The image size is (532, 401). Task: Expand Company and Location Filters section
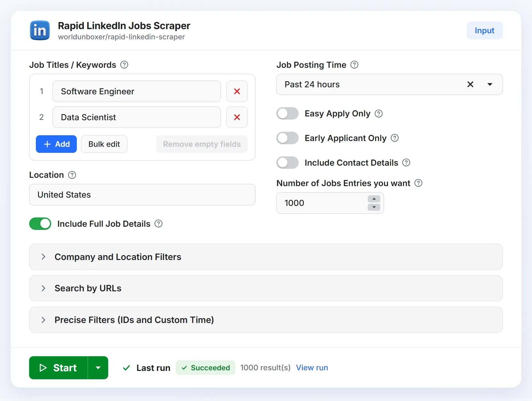(266, 257)
